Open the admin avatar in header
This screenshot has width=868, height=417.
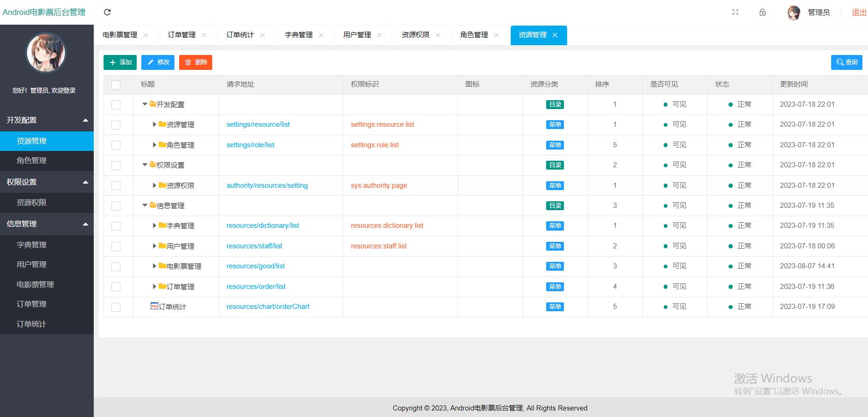tap(794, 13)
